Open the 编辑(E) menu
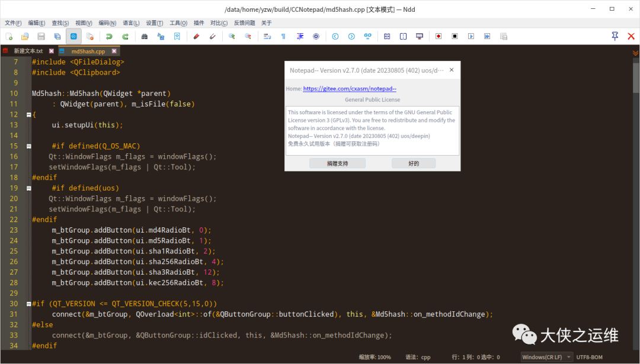The width and height of the screenshot is (640, 364). click(x=37, y=23)
